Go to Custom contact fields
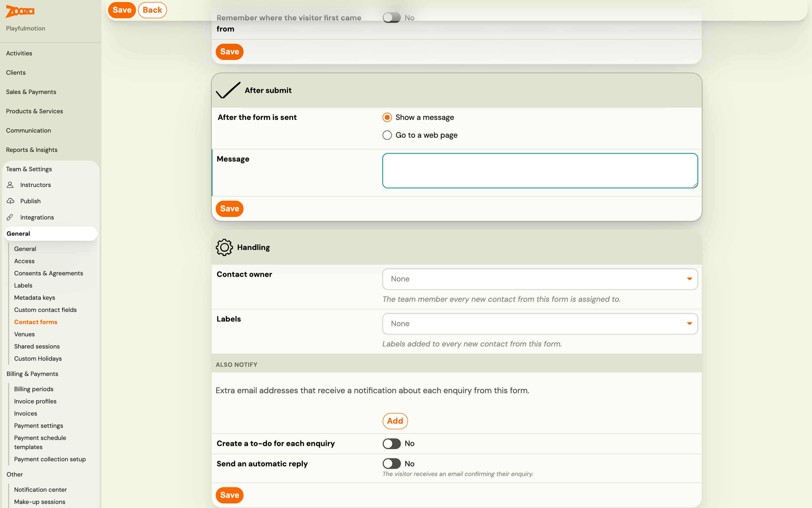The image size is (812, 508). pyautogui.click(x=45, y=310)
